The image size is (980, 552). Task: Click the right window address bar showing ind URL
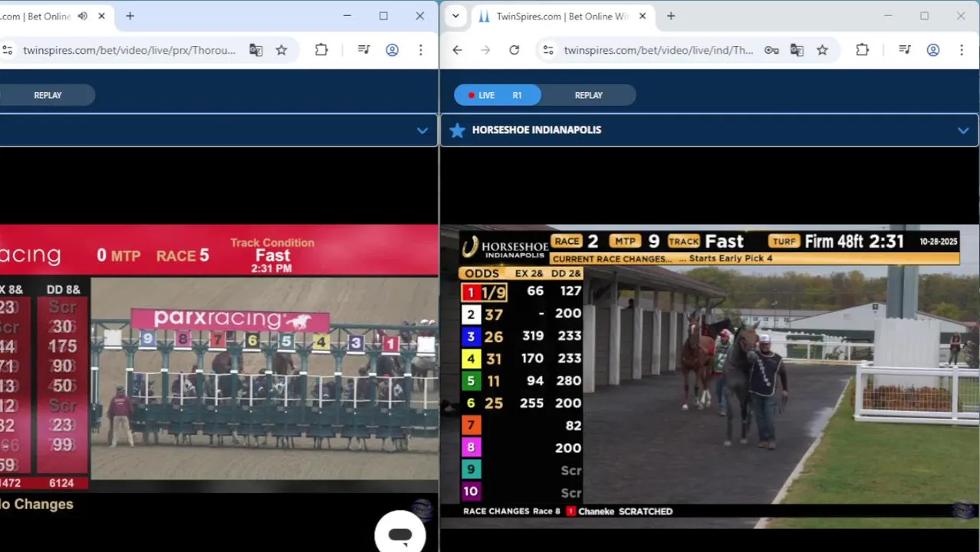point(659,50)
